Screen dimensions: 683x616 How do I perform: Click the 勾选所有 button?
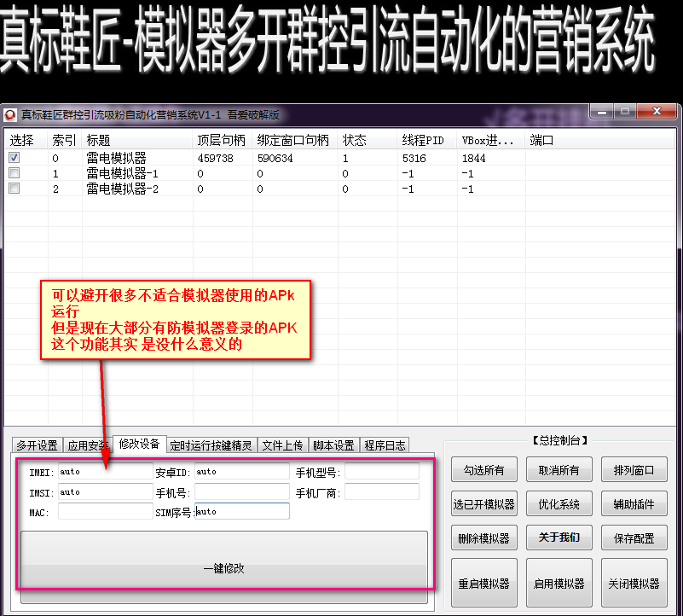[x=484, y=469]
